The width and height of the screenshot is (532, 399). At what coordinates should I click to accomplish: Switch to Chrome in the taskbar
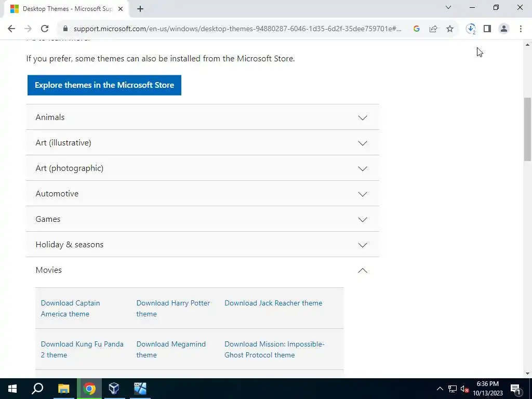[x=89, y=389]
